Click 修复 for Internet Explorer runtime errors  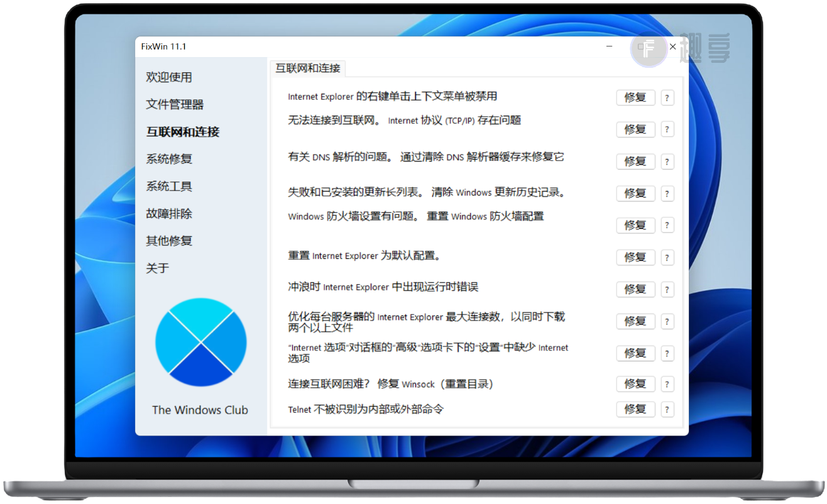coord(635,289)
